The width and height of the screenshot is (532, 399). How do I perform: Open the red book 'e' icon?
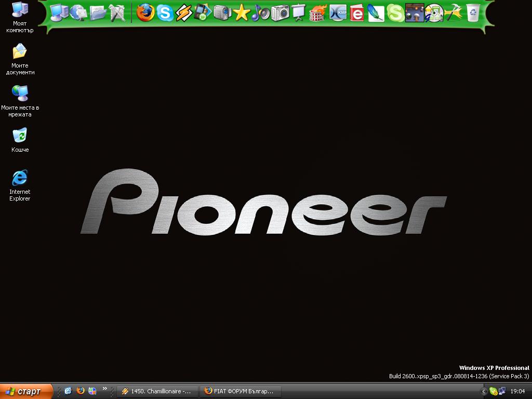click(357, 13)
